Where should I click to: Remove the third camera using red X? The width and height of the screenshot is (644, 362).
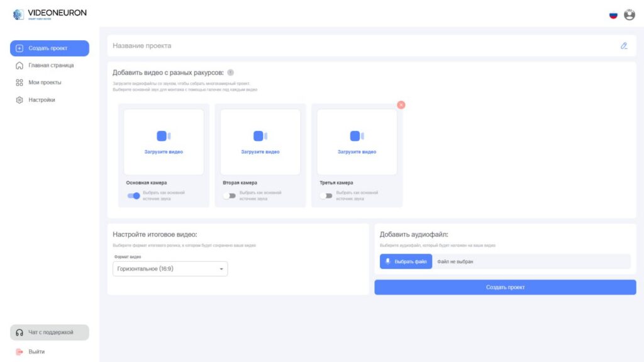coord(401,105)
